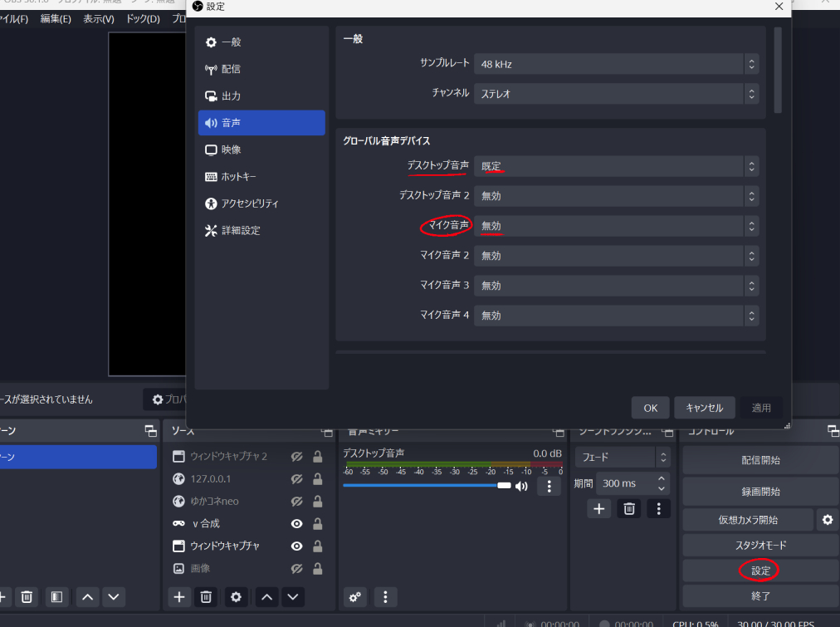Adjust デスクトップ音声 volume slider
Image resolution: width=840 pixels, height=627 pixels.
coord(427,486)
